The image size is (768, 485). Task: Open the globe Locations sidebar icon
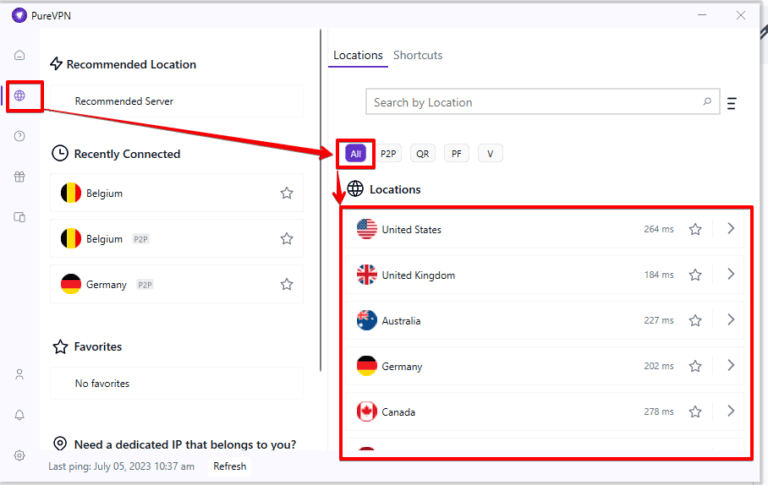click(20, 96)
